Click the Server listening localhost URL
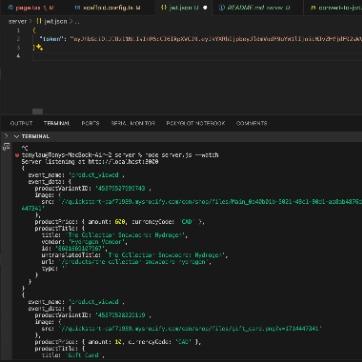This screenshot has height=362, width=362. pyautogui.click(x=123, y=162)
